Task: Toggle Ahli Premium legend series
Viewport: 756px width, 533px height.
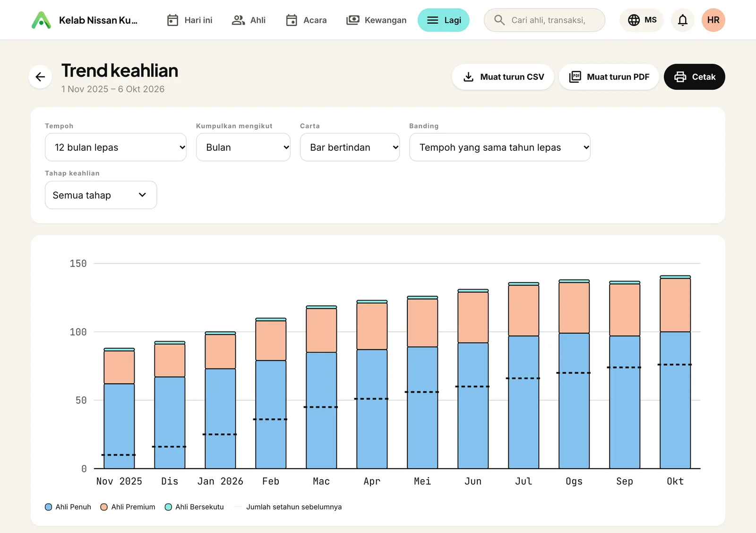Action: click(128, 507)
